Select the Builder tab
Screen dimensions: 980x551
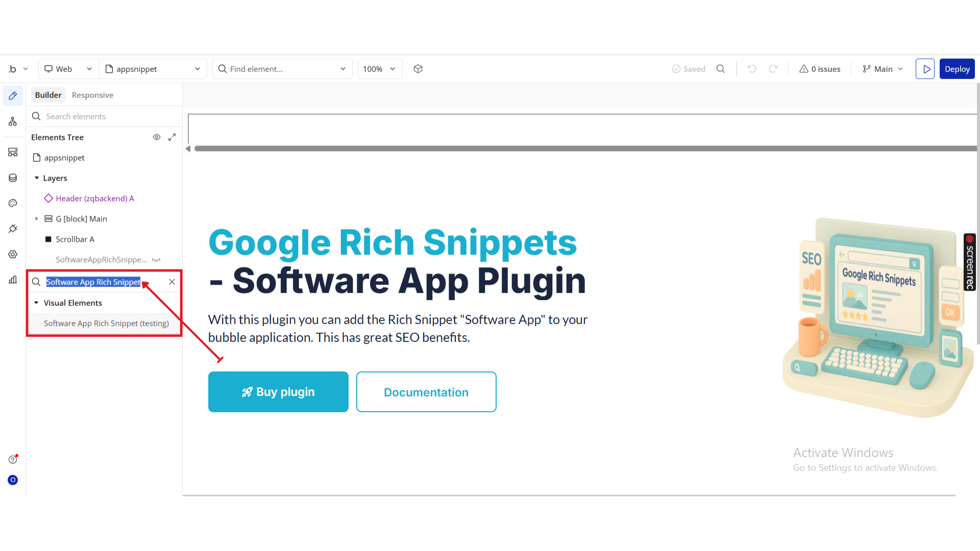point(48,95)
